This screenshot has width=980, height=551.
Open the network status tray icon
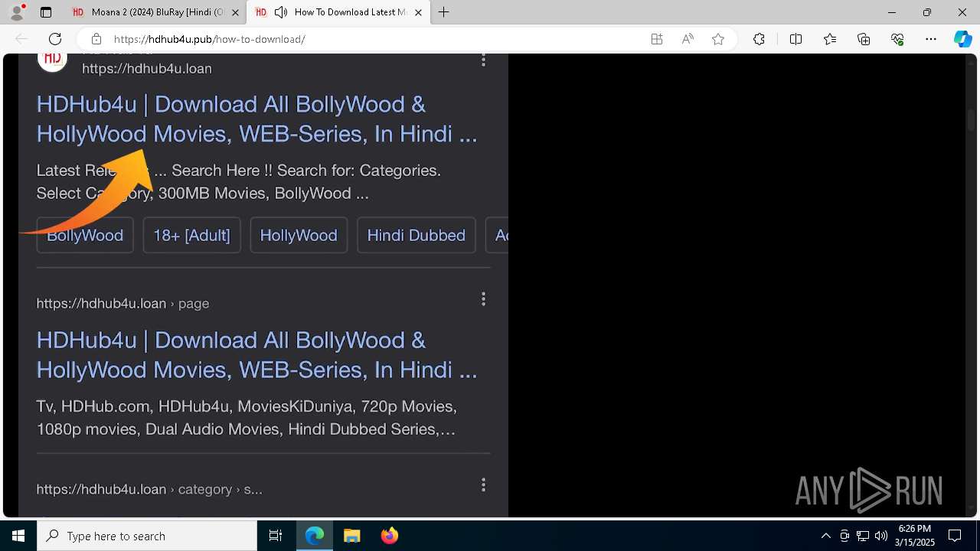pos(863,536)
